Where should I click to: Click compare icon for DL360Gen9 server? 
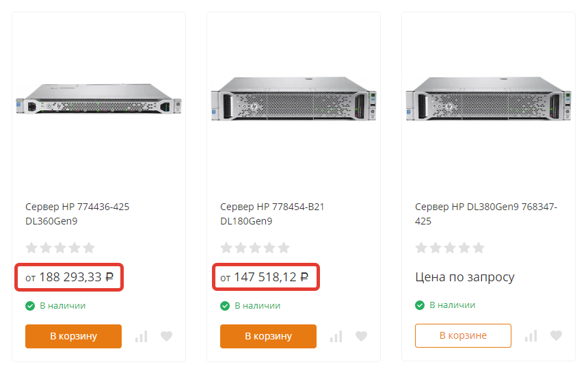[142, 336]
